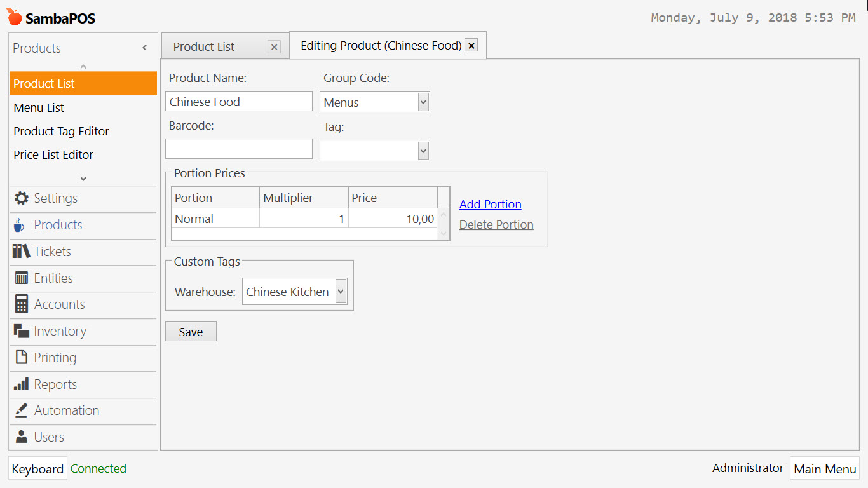Viewport: 868px width, 488px height.
Task: Select the Inventory sidebar icon
Action: click(x=20, y=331)
